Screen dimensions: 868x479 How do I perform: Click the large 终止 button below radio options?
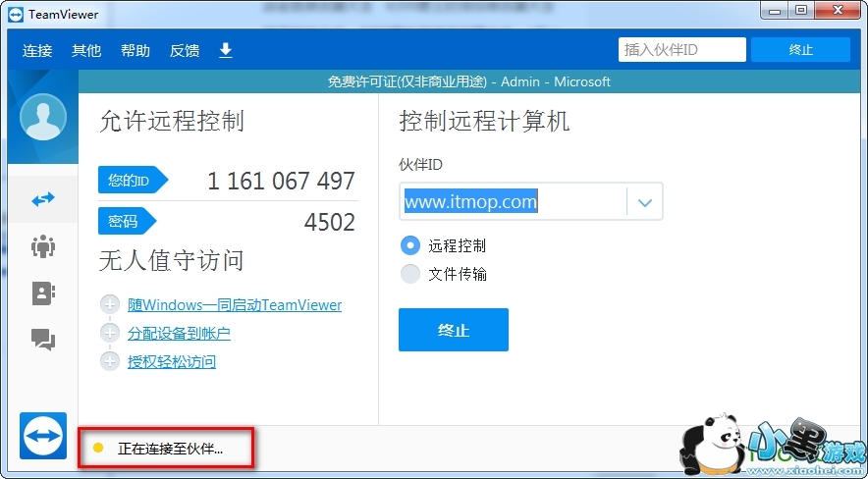click(454, 330)
